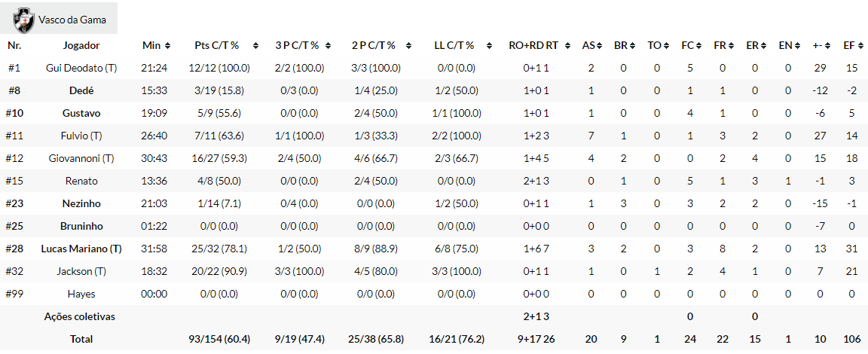Sort by AS assists column arrows

point(599,46)
